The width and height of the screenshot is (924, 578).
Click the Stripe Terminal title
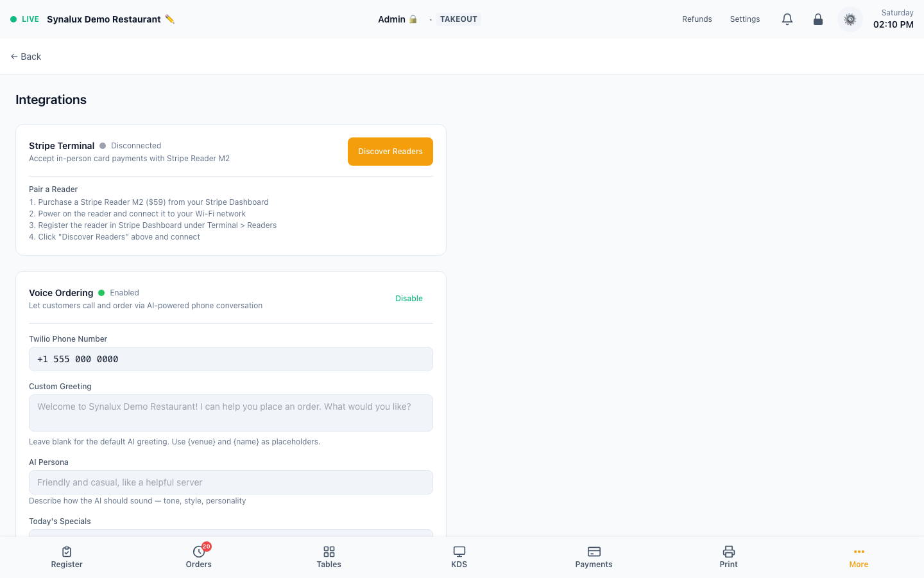pos(62,146)
